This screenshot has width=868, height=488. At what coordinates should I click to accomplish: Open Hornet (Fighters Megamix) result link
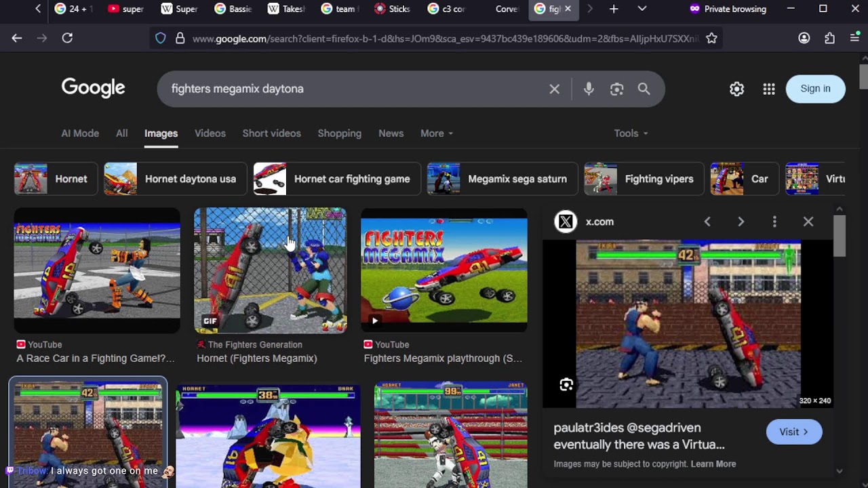pyautogui.click(x=257, y=358)
